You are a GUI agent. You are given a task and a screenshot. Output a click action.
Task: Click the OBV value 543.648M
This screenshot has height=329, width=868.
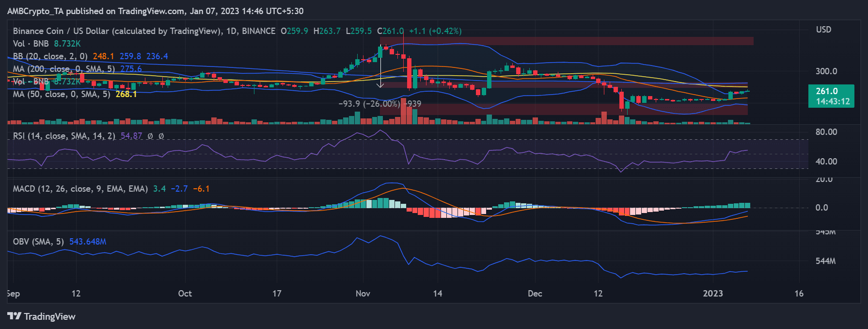(88, 242)
